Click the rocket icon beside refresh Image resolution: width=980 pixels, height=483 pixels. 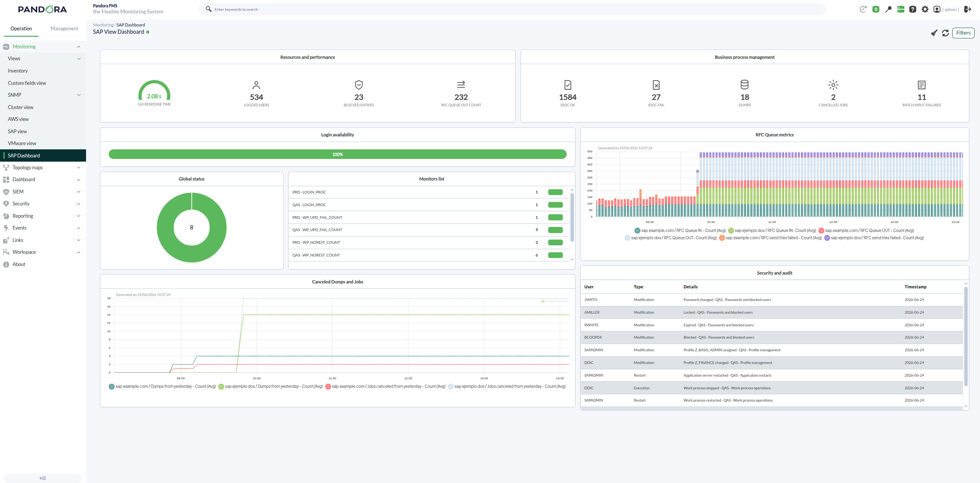pos(934,33)
